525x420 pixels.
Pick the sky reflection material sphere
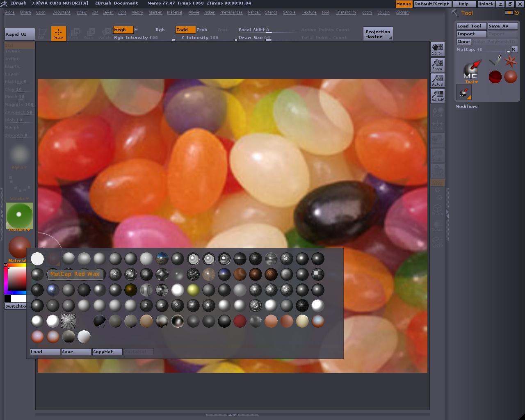(x=162, y=259)
